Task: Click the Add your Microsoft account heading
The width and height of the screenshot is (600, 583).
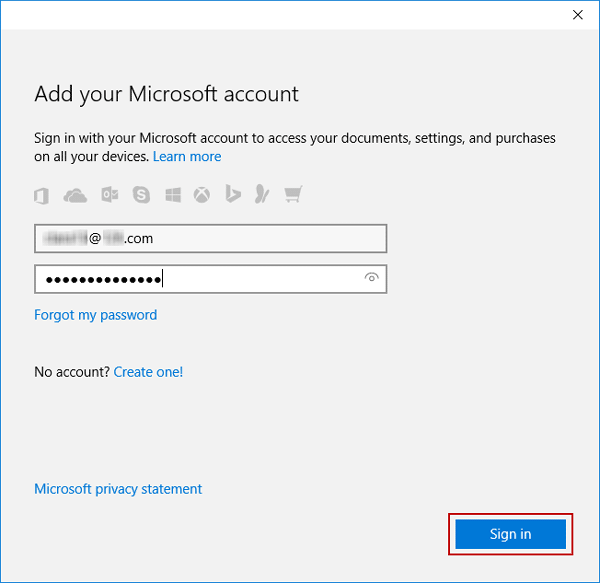Action: click(166, 94)
